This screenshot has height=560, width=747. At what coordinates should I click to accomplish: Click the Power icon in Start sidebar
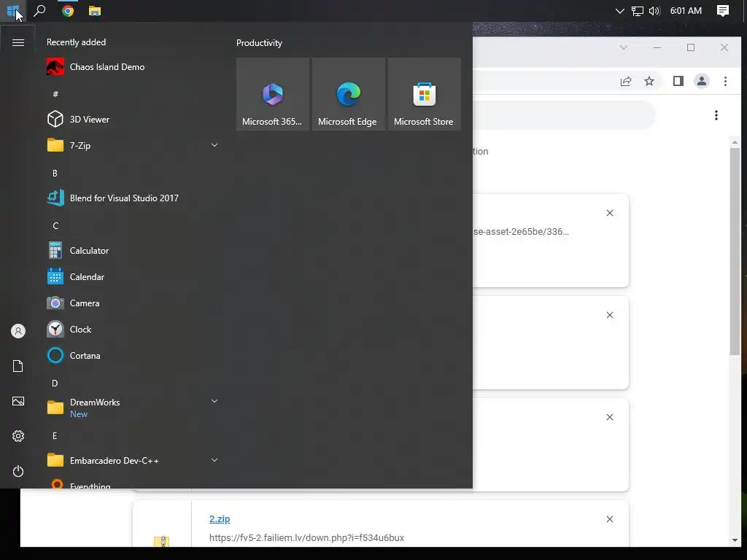coord(18,471)
